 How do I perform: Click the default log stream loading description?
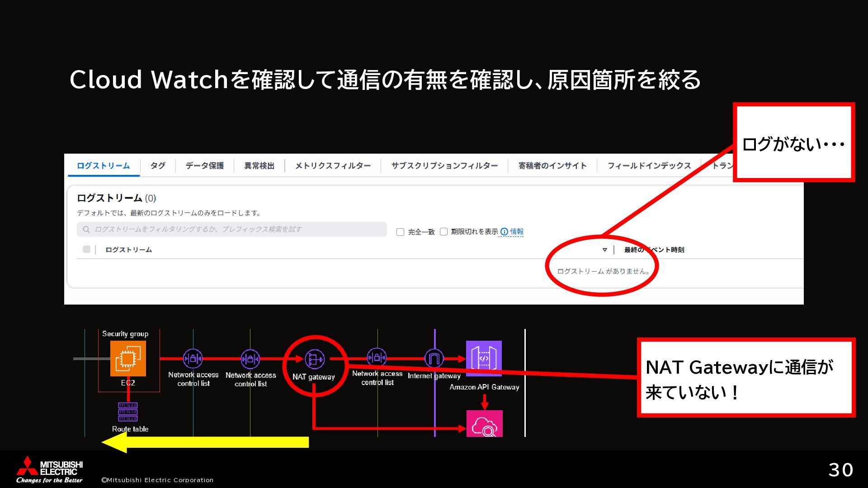(169, 213)
